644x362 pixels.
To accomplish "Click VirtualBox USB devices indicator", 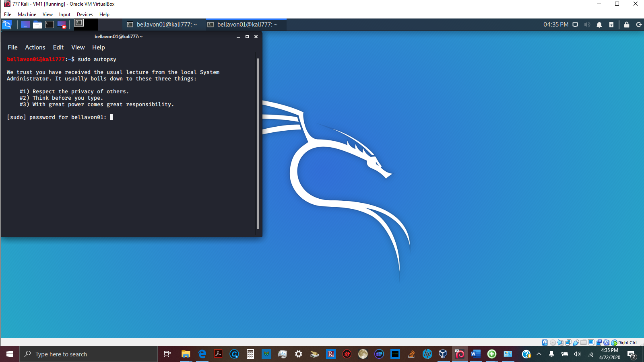I will [576, 343].
